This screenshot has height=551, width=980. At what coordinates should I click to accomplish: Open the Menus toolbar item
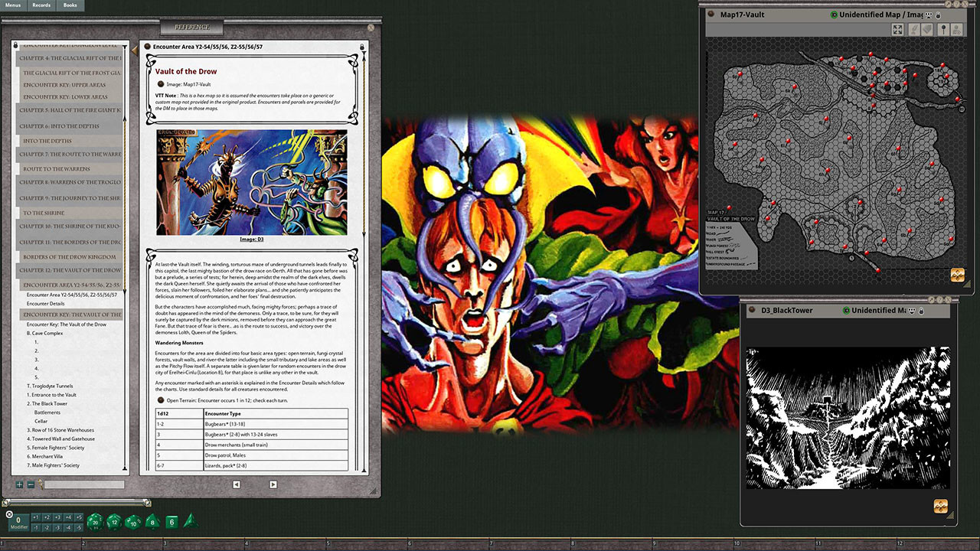pos(14,5)
